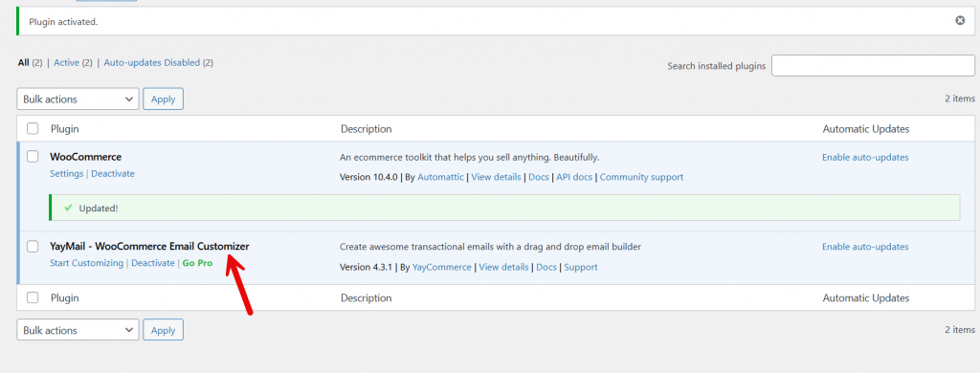This screenshot has height=373, width=980.
Task: Open the bottom Bulk actions dropdown
Action: click(78, 330)
